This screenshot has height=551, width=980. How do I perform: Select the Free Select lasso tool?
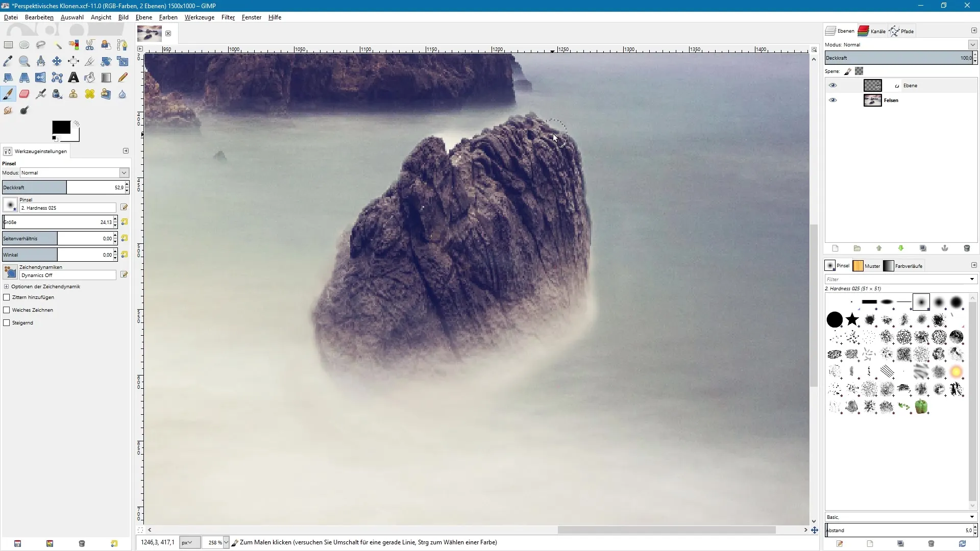41,45
